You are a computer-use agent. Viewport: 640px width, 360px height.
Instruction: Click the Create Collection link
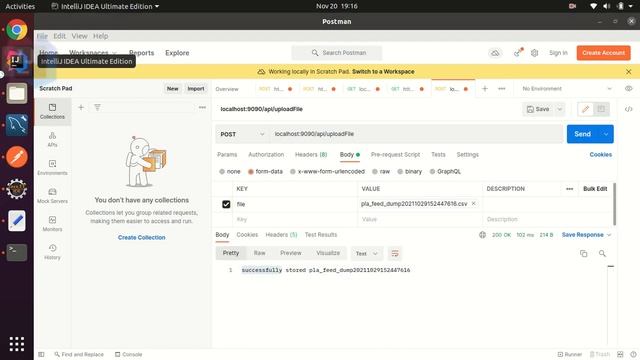pyautogui.click(x=142, y=237)
